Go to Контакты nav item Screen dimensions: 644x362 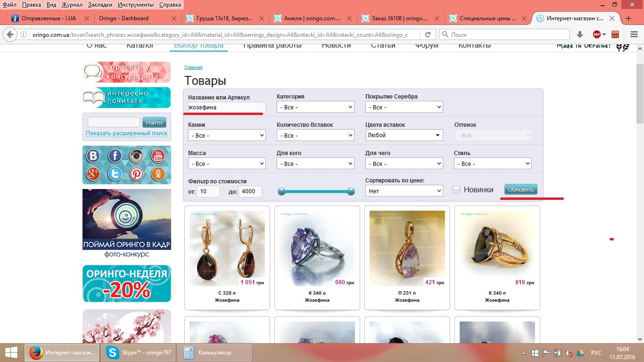click(475, 45)
